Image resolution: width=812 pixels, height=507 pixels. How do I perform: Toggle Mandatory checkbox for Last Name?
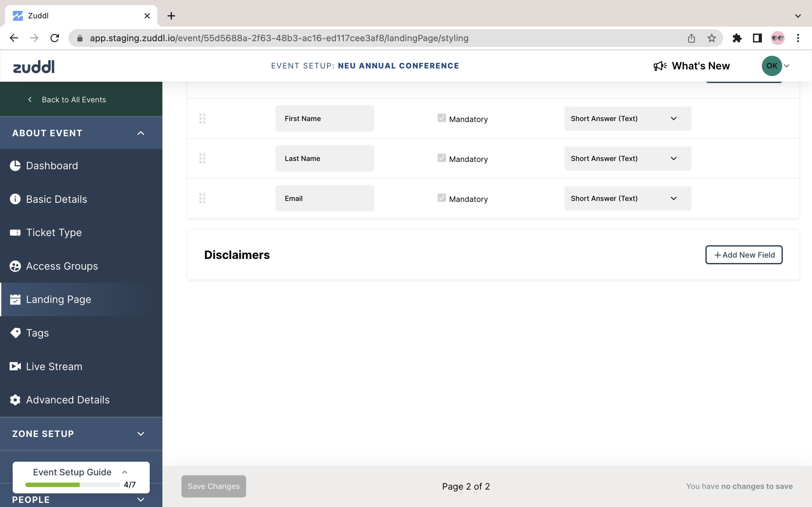442,158
